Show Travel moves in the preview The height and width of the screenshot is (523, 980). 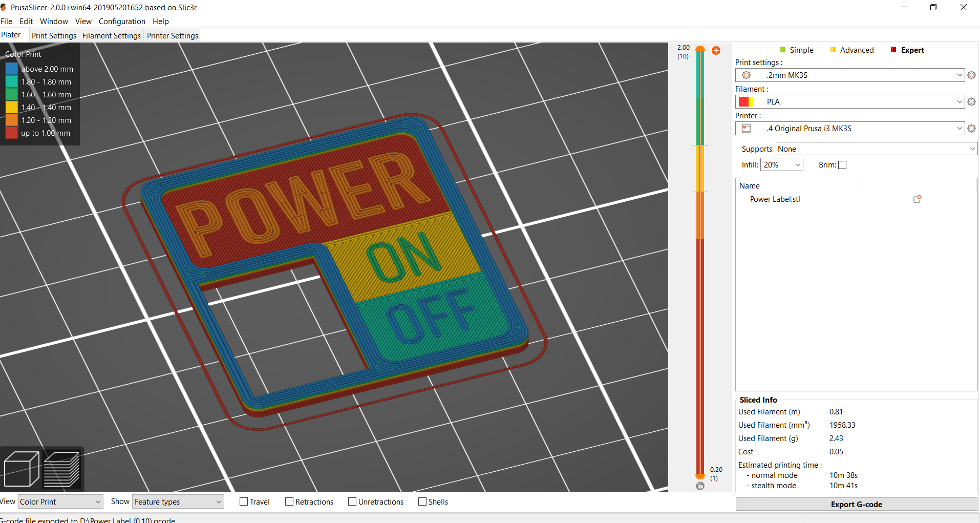tap(244, 501)
